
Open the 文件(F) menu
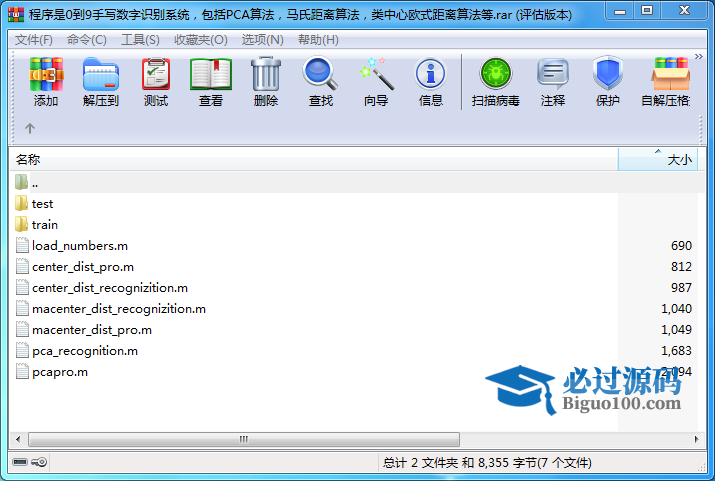pyautogui.click(x=34, y=40)
